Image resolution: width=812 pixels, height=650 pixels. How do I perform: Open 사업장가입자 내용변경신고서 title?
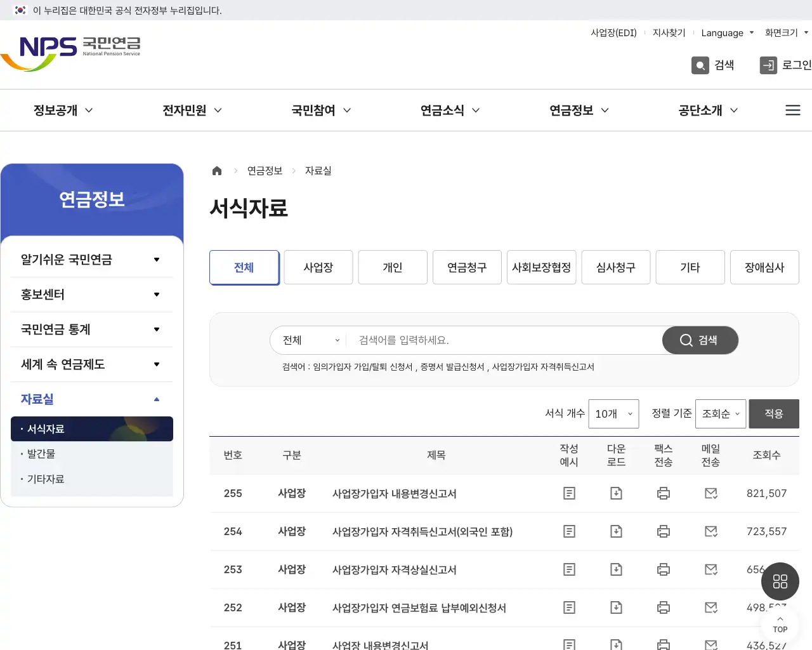pyautogui.click(x=395, y=493)
